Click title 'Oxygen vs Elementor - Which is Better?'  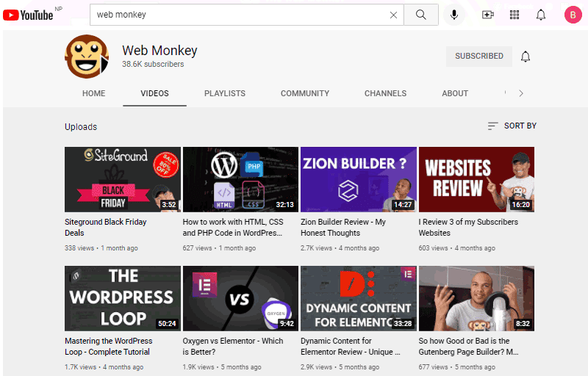pyautogui.click(x=233, y=347)
